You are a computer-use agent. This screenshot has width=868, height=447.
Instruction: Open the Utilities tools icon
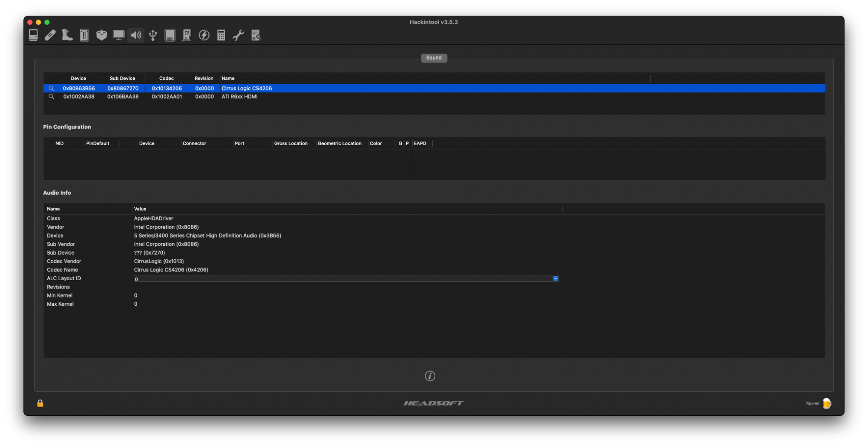(x=238, y=35)
